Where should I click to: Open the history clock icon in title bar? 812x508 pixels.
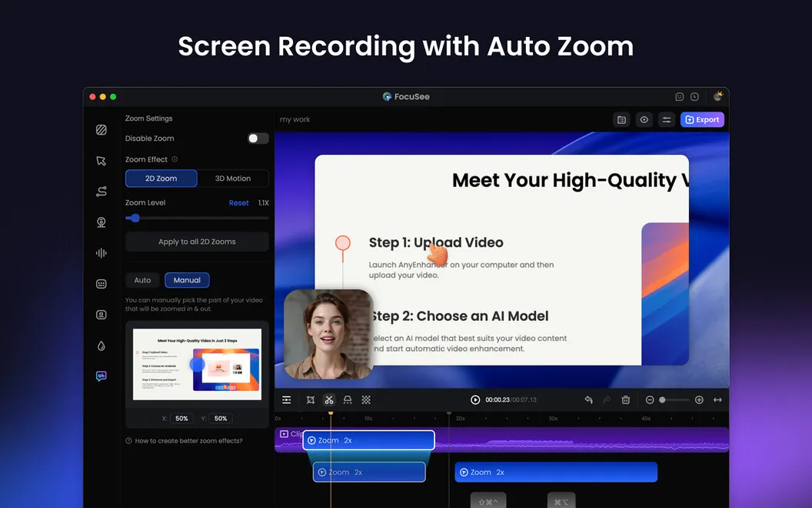pyautogui.click(x=694, y=97)
